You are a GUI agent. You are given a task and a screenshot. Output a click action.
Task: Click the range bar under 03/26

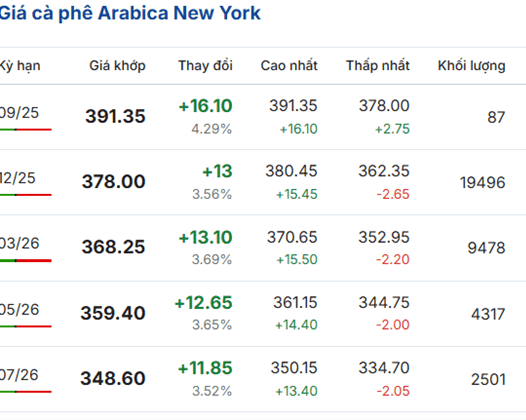25,260
